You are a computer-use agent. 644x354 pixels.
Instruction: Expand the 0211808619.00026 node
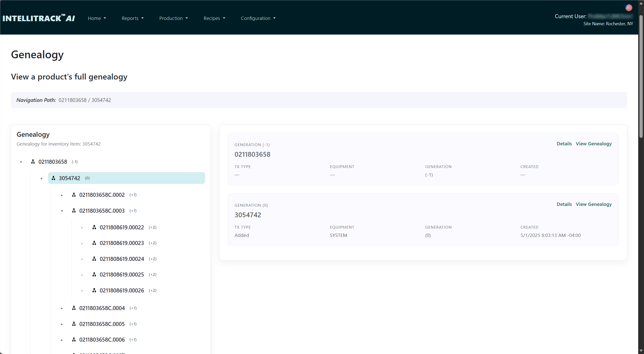pos(82,291)
